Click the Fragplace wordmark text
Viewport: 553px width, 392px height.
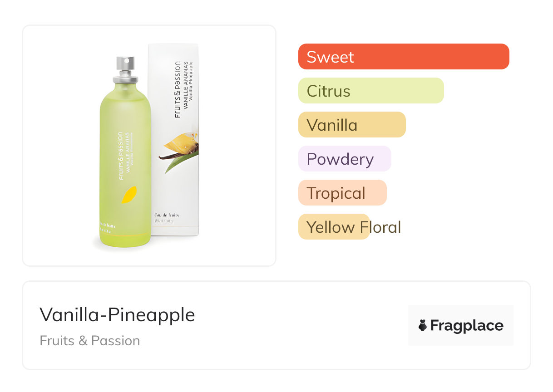tap(467, 326)
